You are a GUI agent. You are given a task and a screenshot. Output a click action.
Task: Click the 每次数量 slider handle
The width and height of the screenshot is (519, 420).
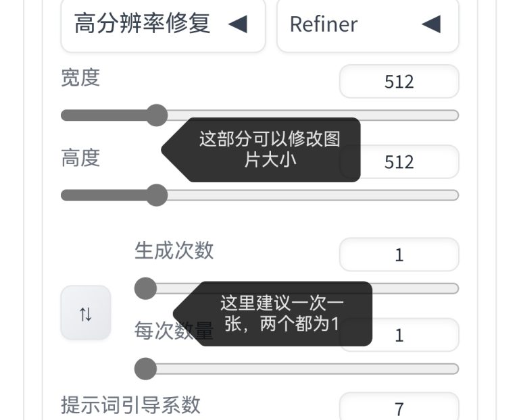click(145, 369)
